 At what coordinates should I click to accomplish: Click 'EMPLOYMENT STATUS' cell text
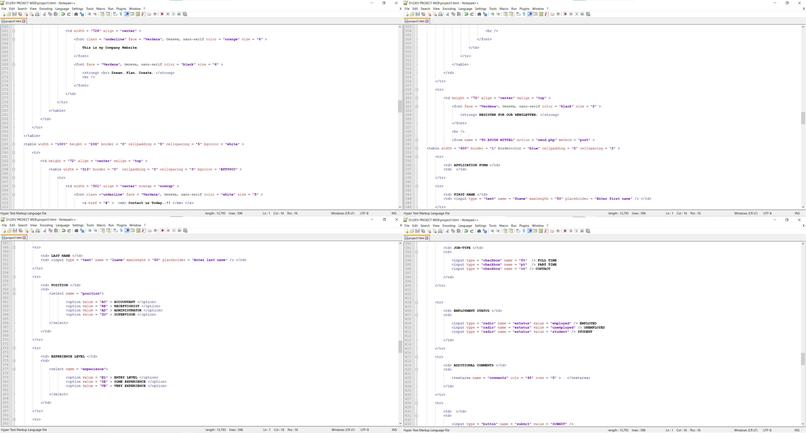click(471, 311)
